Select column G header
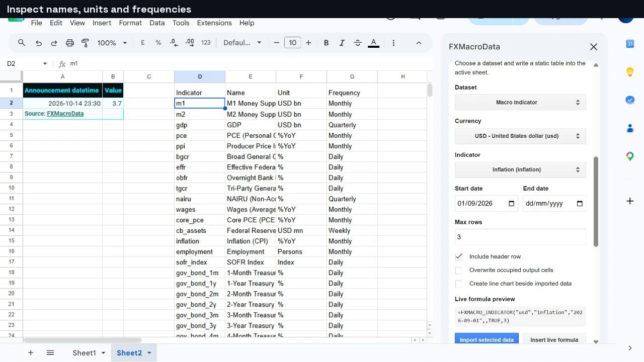The image size is (644, 362). 352,76
